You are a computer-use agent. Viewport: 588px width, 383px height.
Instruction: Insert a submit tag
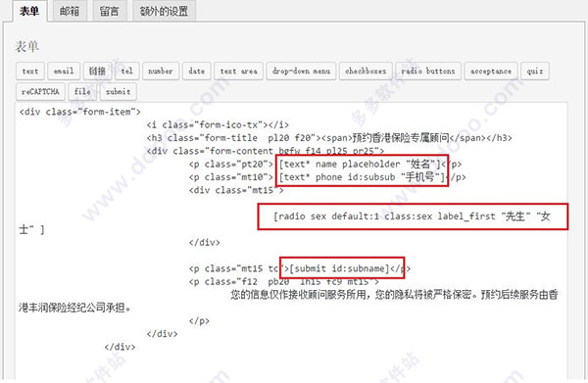(x=119, y=91)
